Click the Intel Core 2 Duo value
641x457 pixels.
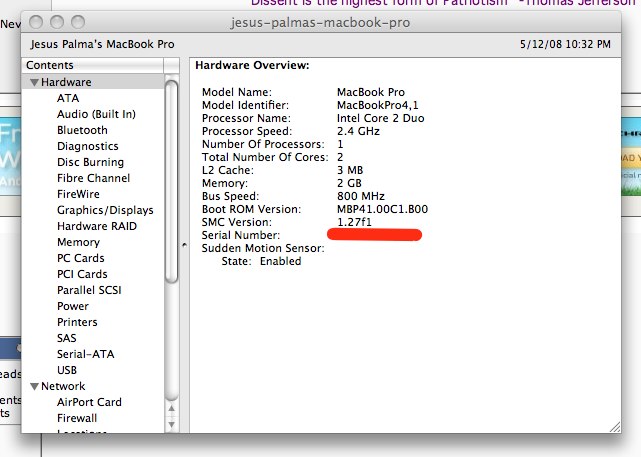pos(380,118)
